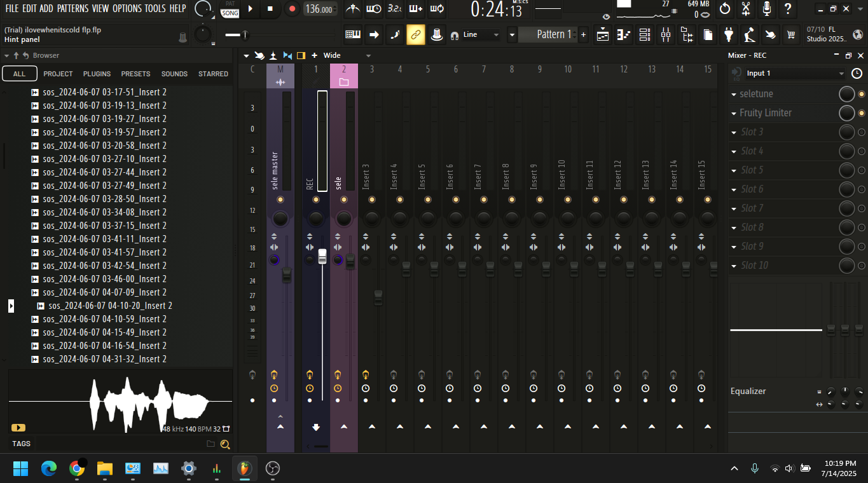Screen dimensions: 868x483
Task: Stop playback with the Stop button
Action: coord(270,9)
